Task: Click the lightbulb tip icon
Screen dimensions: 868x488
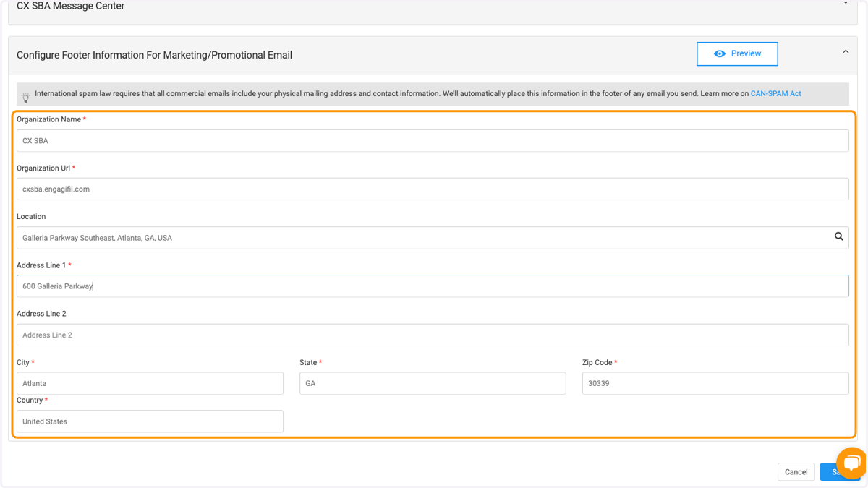Action: pos(25,96)
